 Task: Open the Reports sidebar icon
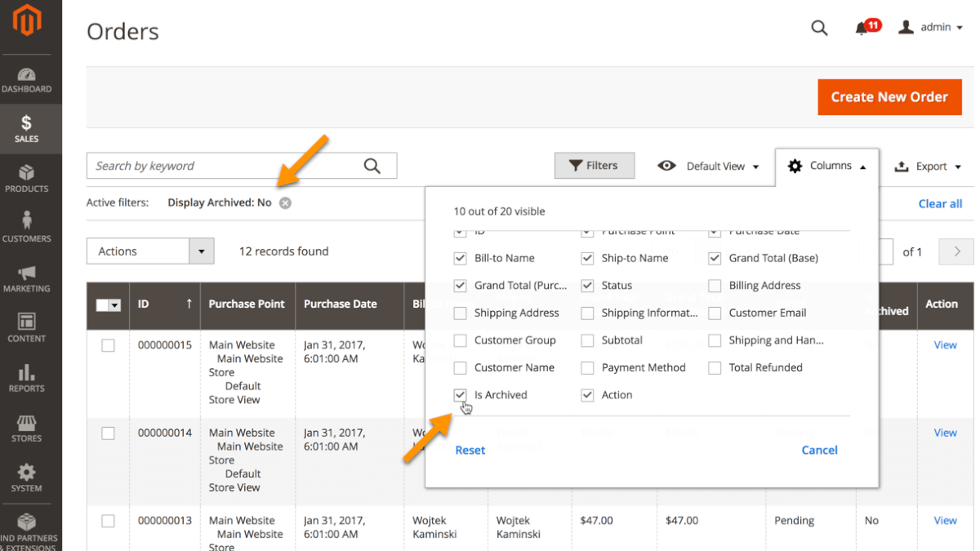[x=26, y=378]
